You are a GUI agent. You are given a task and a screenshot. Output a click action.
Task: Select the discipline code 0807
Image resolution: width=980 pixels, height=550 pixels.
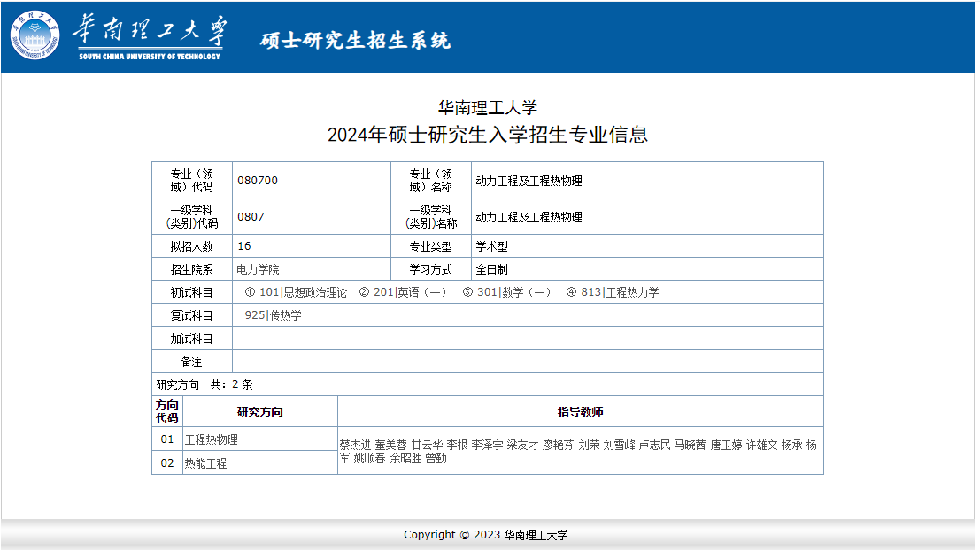251,217
